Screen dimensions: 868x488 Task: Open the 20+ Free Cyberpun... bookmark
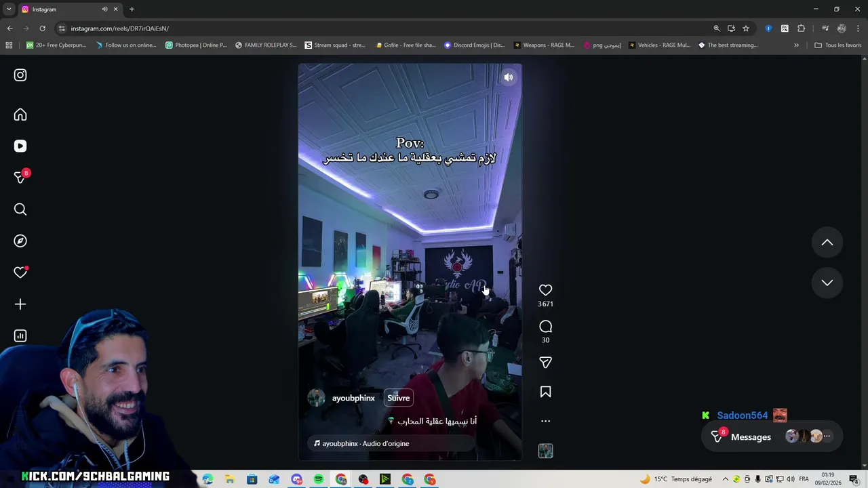tap(56, 45)
